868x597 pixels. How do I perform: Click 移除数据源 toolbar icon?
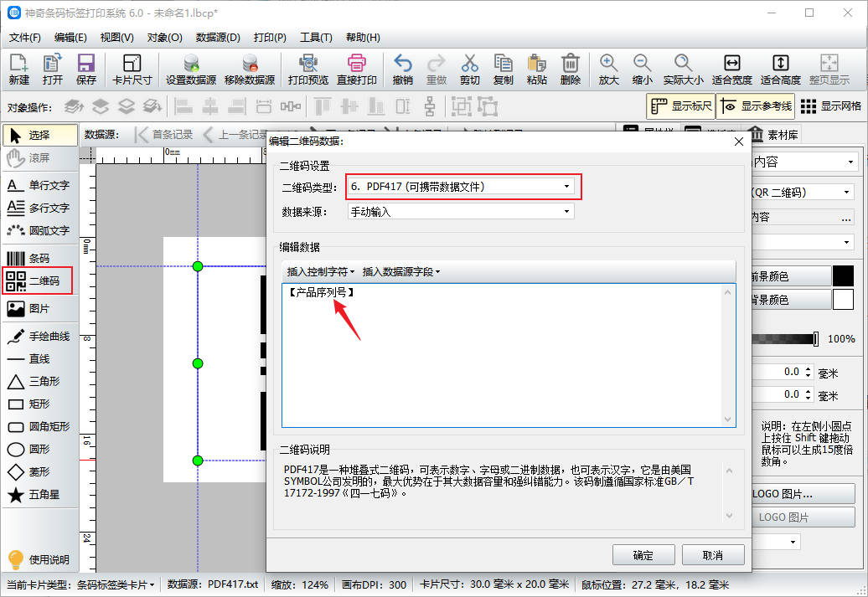pyautogui.click(x=250, y=69)
